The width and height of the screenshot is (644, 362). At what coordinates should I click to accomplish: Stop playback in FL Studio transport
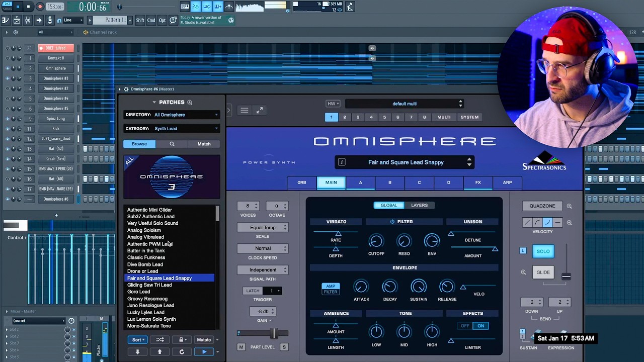pos(28,7)
